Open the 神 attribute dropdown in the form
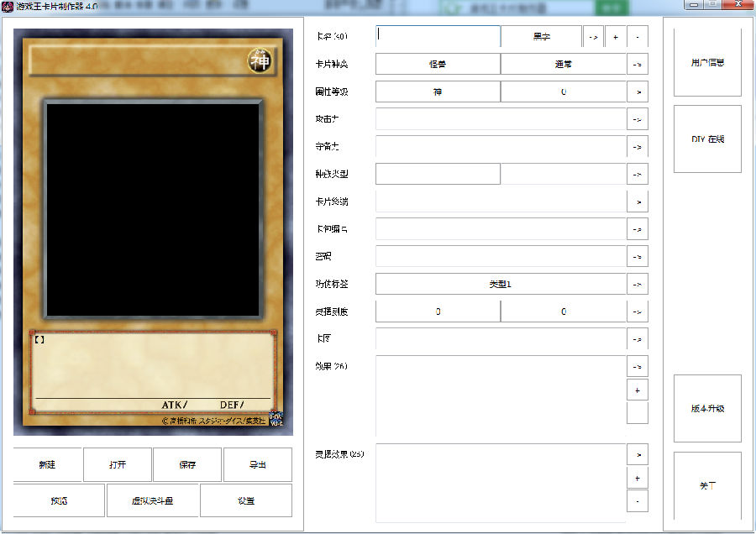756x534 pixels. pyautogui.click(x=438, y=92)
